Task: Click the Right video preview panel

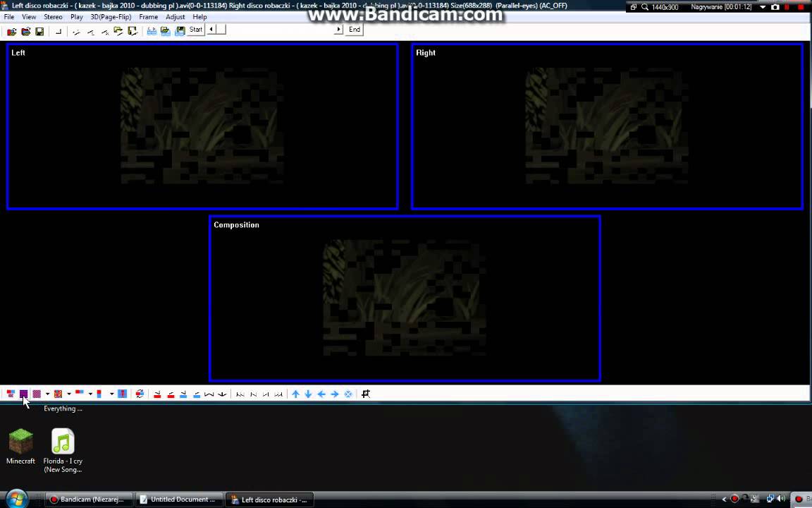Action: (x=607, y=126)
